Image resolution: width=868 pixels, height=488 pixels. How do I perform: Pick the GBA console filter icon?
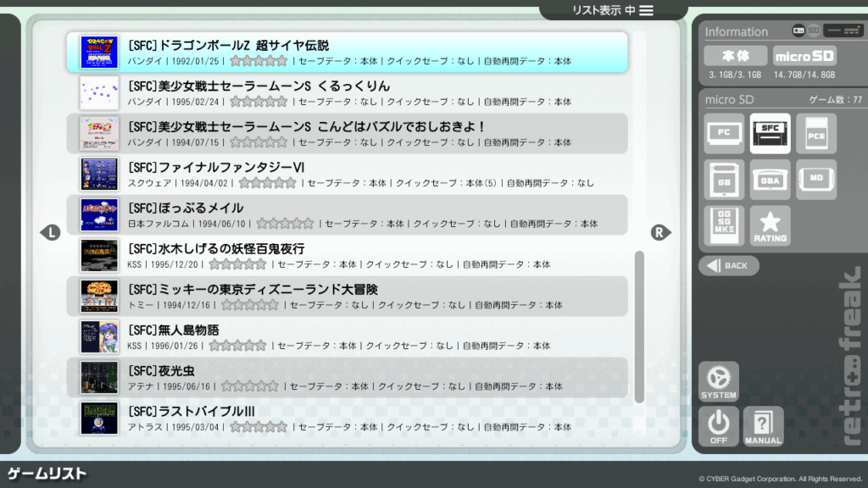[x=770, y=180]
